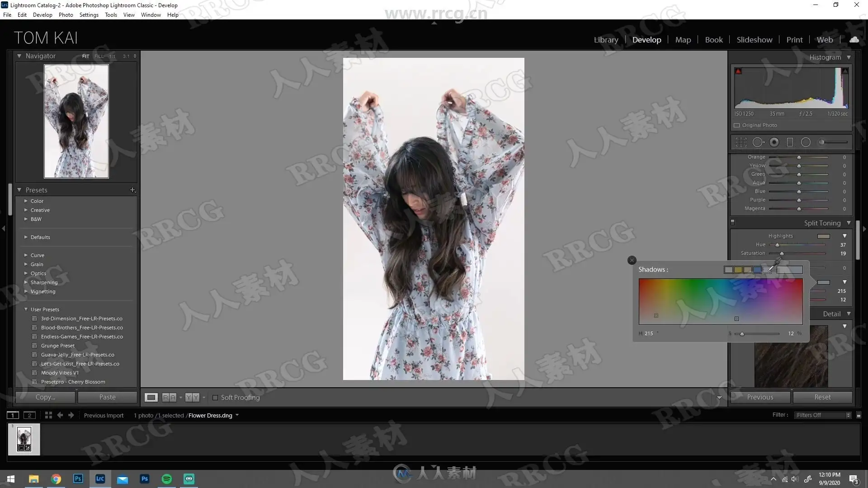Click the Highlights color swatch
The height and width of the screenshot is (488, 868).
pos(823,236)
